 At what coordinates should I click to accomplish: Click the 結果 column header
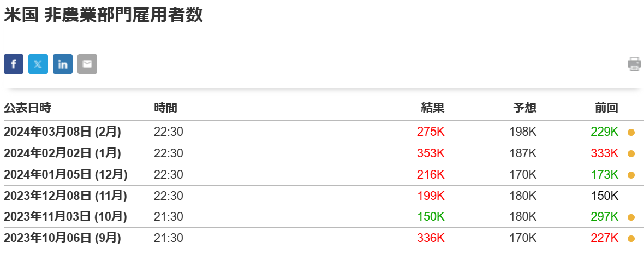click(433, 108)
